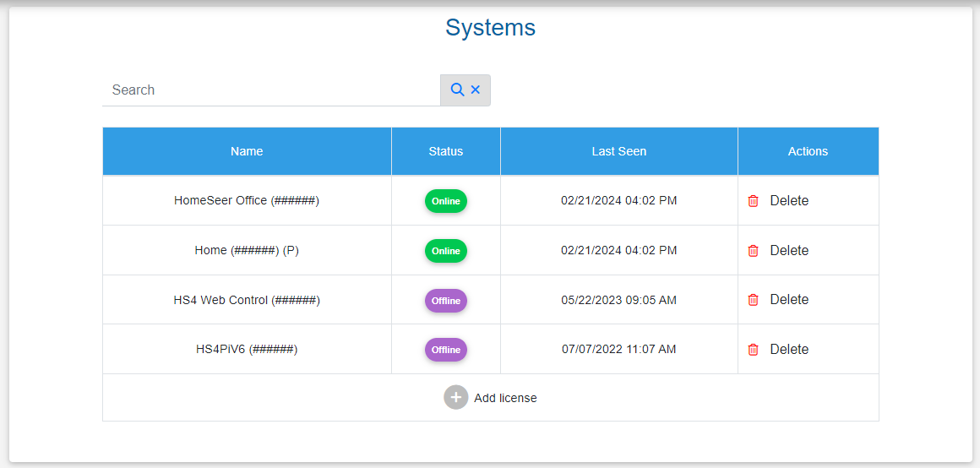Screen dimensions: 980x468
Task: Focus the Search text field
Action: click(x=270, y=90)
